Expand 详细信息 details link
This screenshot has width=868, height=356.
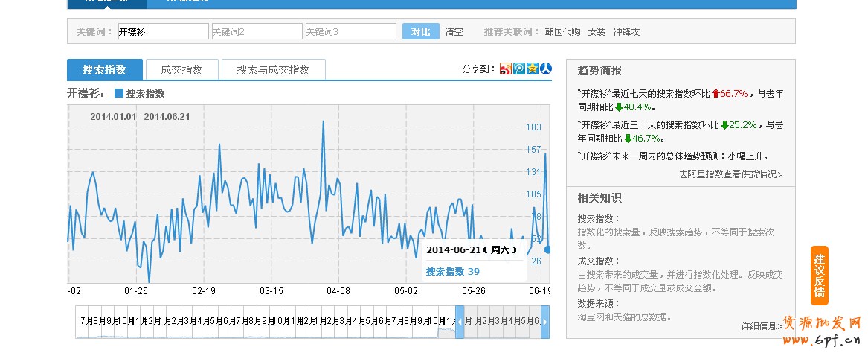pos(762,325)
